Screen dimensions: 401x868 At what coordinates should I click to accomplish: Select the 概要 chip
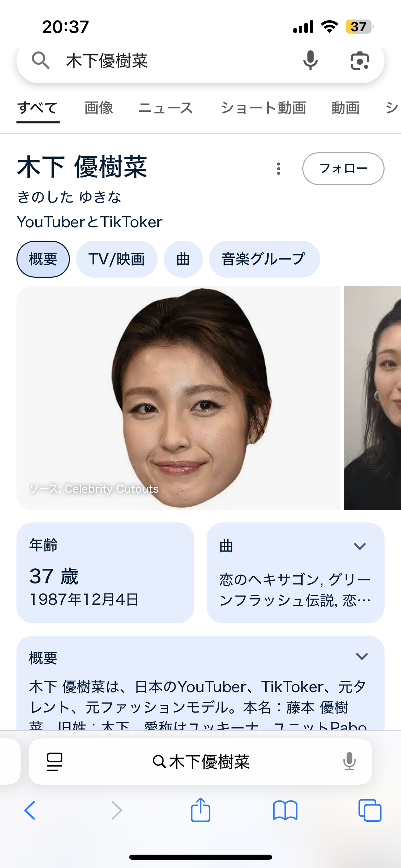(43, 259)
